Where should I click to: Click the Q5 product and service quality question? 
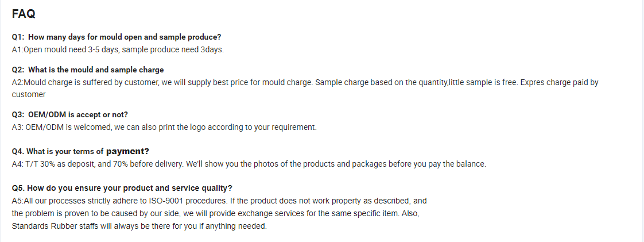[x=122, y=188]
